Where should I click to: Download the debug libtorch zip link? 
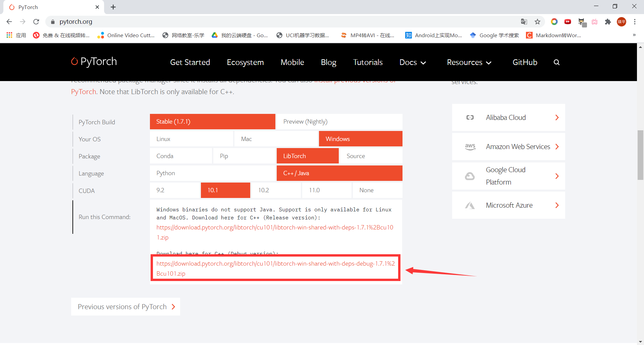(275, 269)
